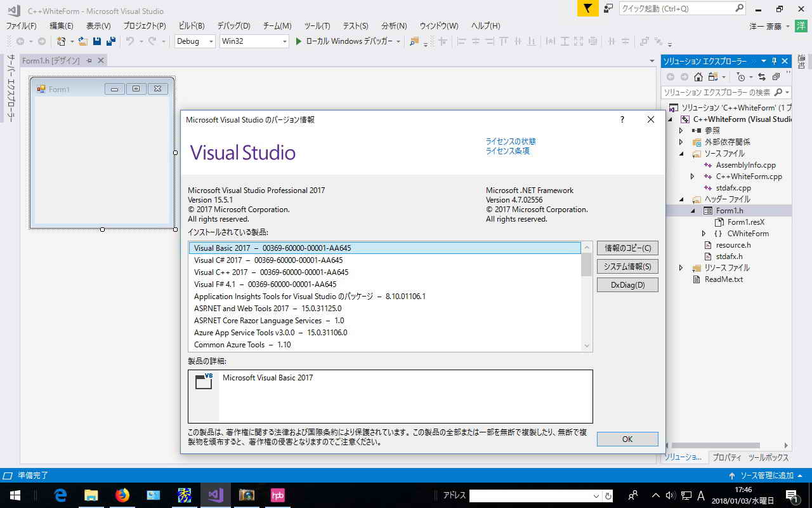Image resolution: width=812 pixels, height=508 pixels.
Task: Toggle auto-hide pin on Solution Explorer panel
Action: click(x=775, y=61)
